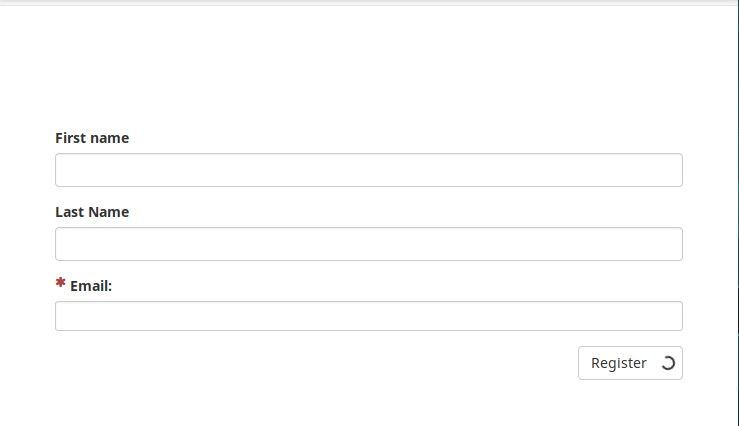Screen dimensions: 739x426
Task: Place cursor in the required email box
Action: click(x=368, y=316)
